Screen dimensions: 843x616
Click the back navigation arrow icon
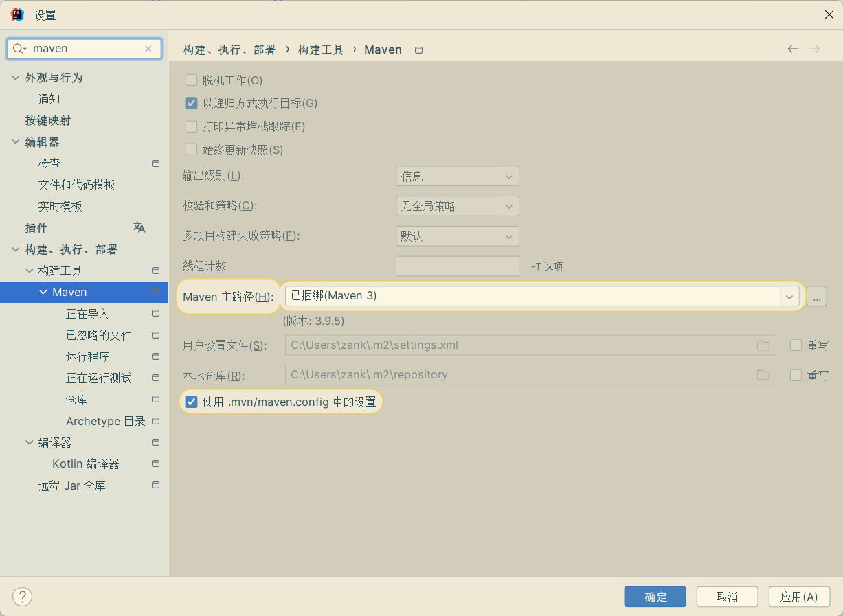[x=793, y=49]
